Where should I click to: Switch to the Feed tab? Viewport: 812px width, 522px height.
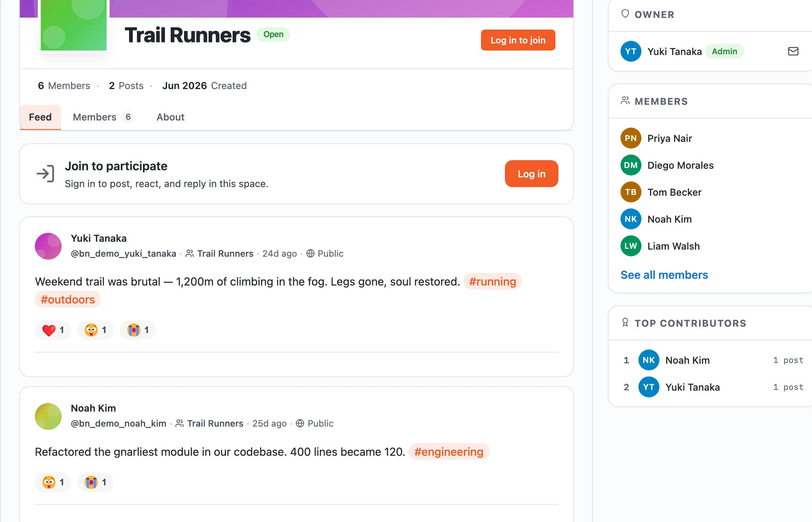[40, 117]
